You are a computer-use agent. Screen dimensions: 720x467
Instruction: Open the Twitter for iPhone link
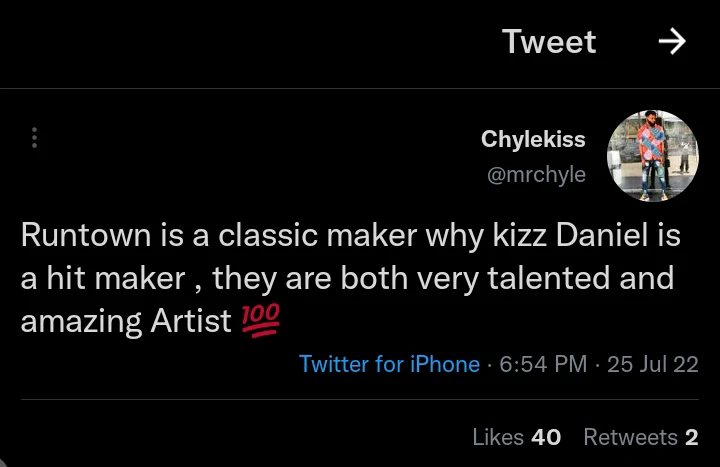[389, 364]
